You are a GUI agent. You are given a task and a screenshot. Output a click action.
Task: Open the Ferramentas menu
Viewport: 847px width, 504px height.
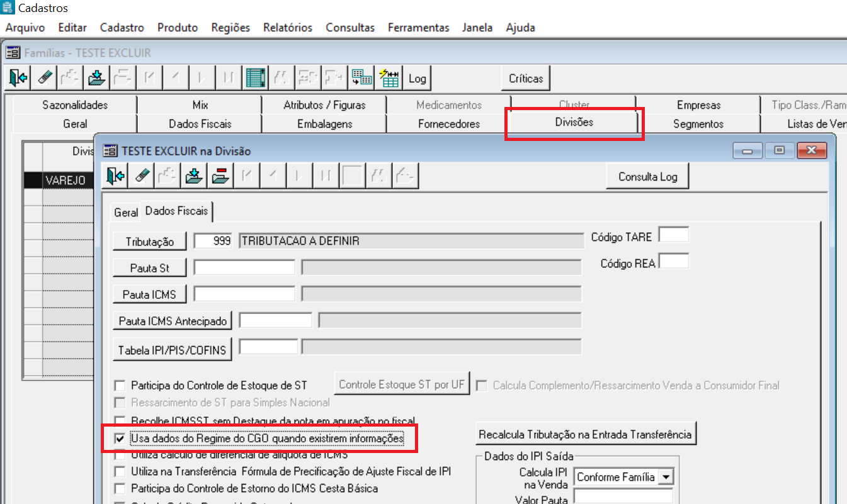tap(419, 28)
